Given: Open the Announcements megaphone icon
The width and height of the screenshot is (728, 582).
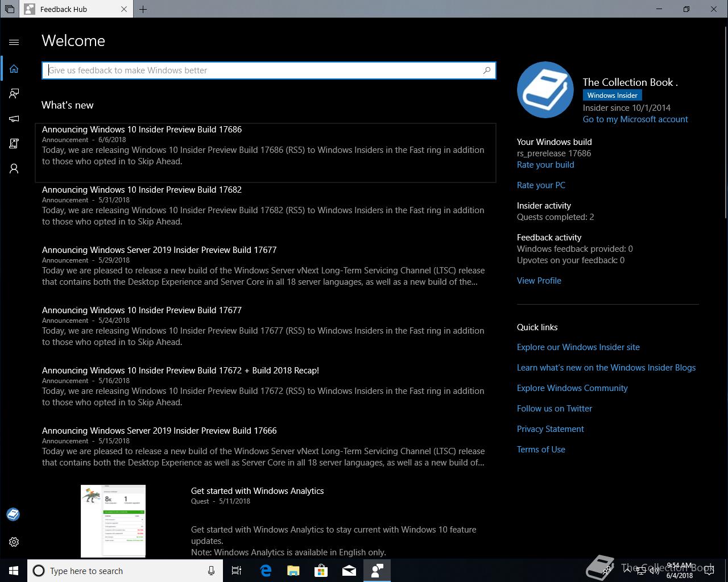Looking at the screenshot, I should click(14, 119).
